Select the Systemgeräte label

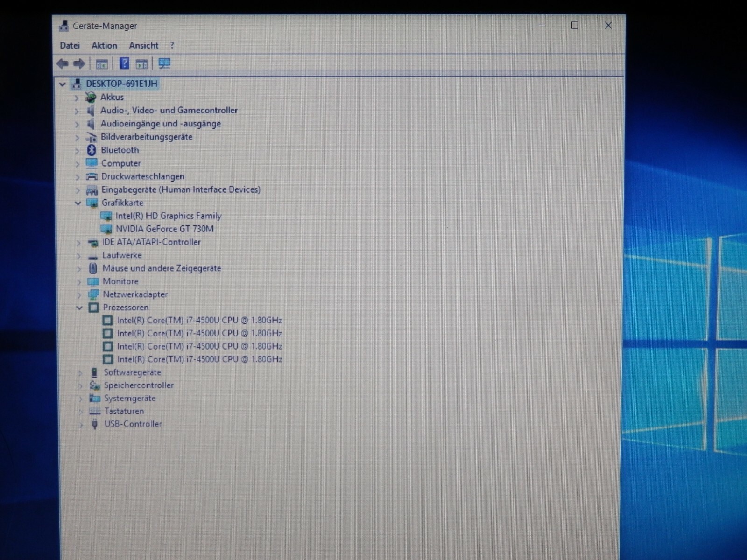pos(130,398)
